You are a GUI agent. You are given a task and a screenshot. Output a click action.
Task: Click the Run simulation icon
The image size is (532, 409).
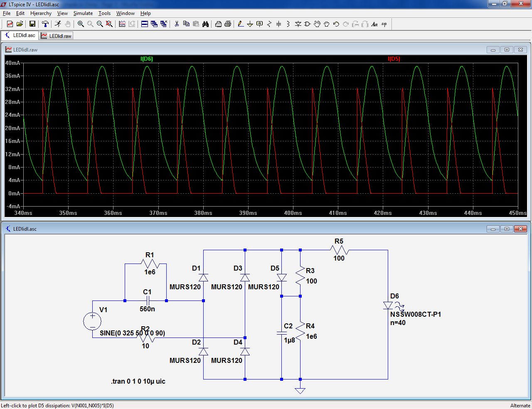[x=58, y=24]
